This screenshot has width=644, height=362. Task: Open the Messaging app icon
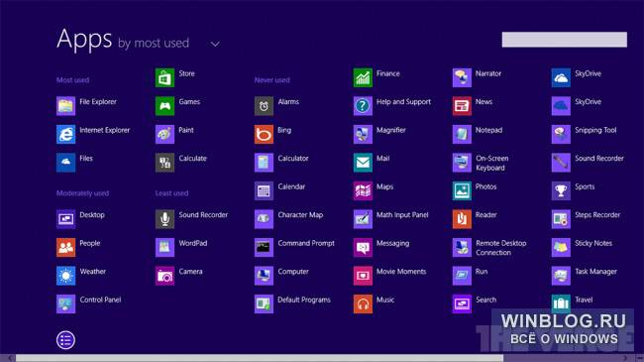tap(363, 247)
